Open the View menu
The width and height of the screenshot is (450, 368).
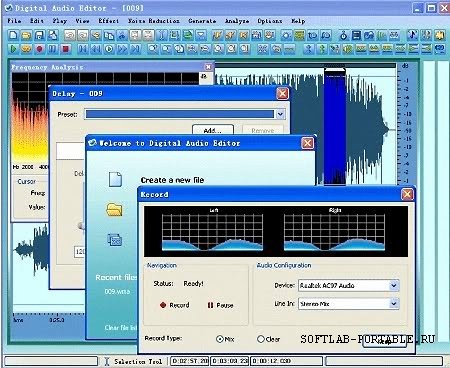coord(82,21)
